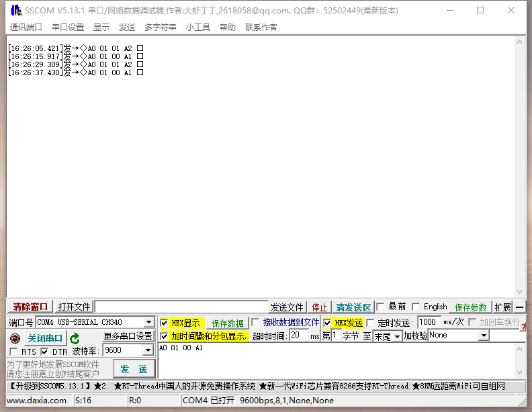The image size is (532, 412).
Task: Maximize the SSCOM window
Action: pos(480,10)
